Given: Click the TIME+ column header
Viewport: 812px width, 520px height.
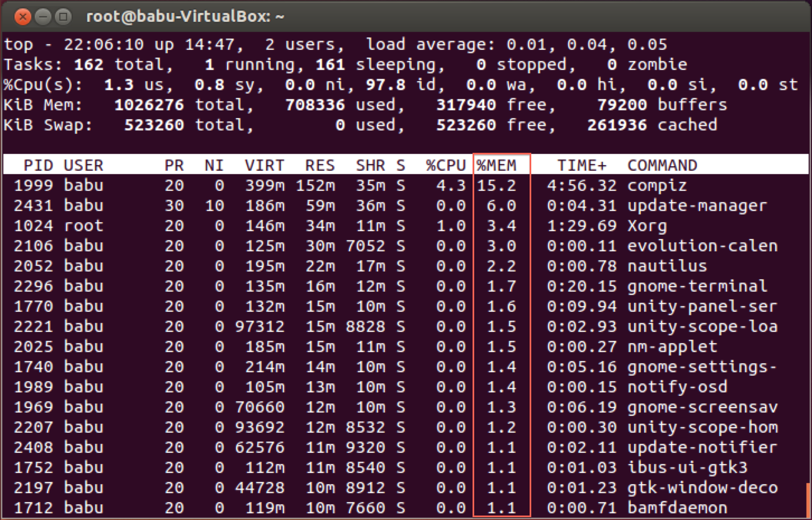Looking at the screenshot, I should [x=582, y=165].
